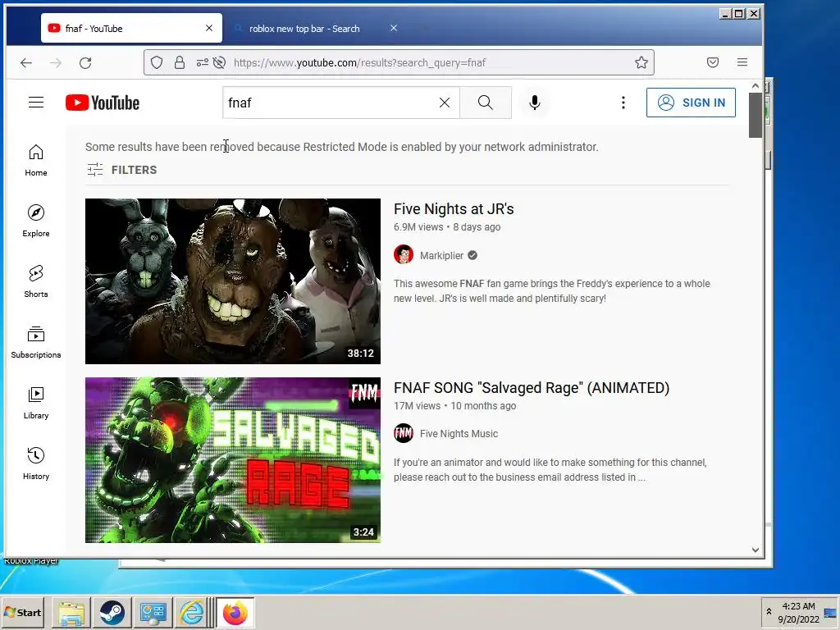
Task: Open Five Nights at JR's title link
Action: [x=453, y=209]
